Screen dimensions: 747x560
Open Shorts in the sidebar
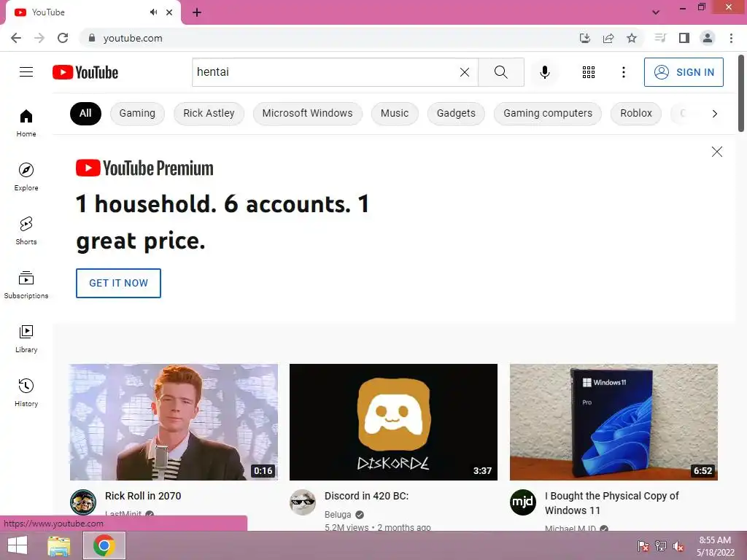(26, 231)
